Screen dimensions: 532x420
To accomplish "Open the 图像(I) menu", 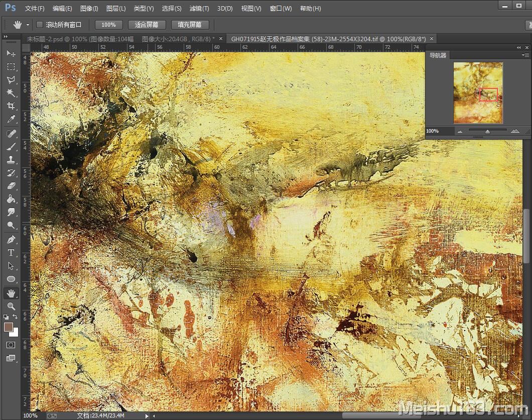I will click(89, 9).
